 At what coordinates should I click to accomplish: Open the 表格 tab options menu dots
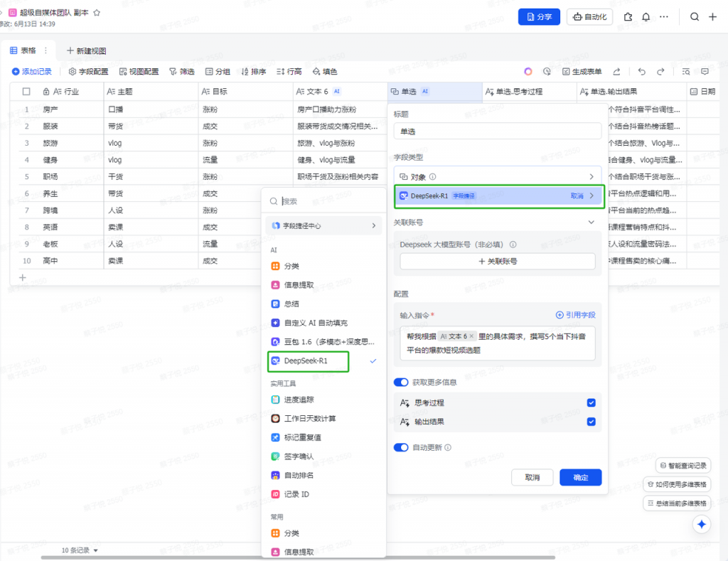[x=45, y=50]
